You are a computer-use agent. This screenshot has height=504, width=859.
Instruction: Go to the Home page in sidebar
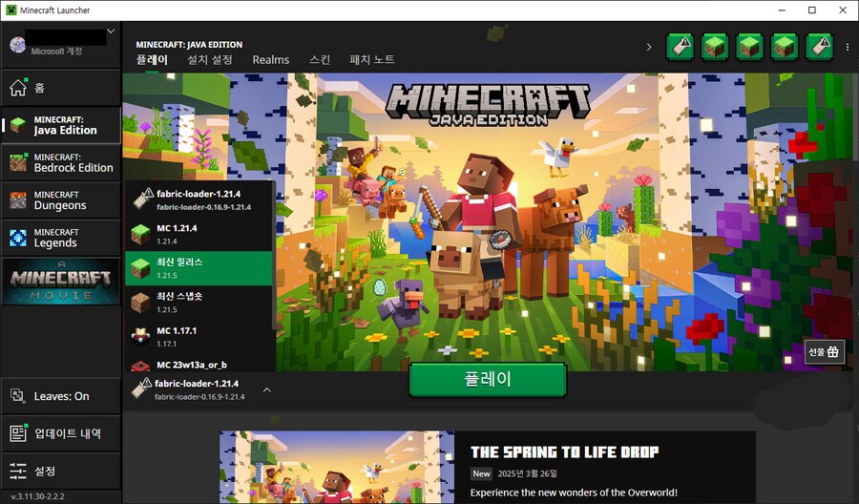tap(60, 89)
